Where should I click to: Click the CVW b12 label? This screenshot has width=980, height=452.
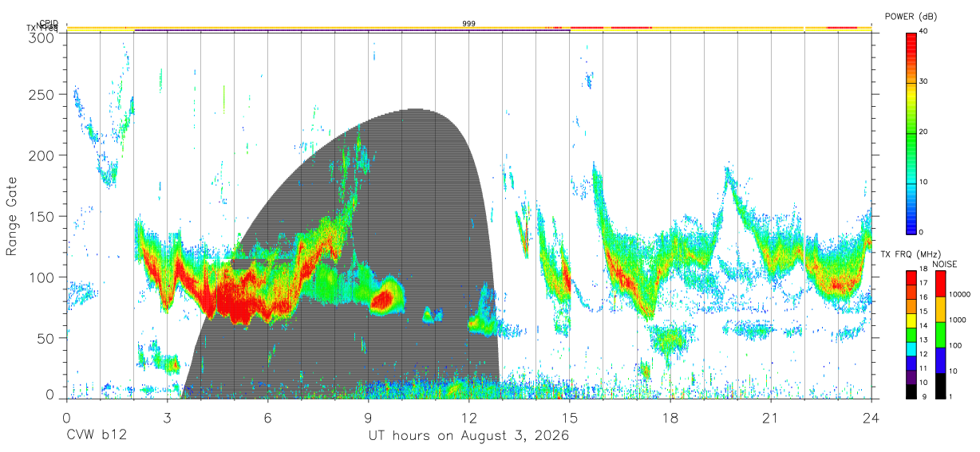point(97,436)
